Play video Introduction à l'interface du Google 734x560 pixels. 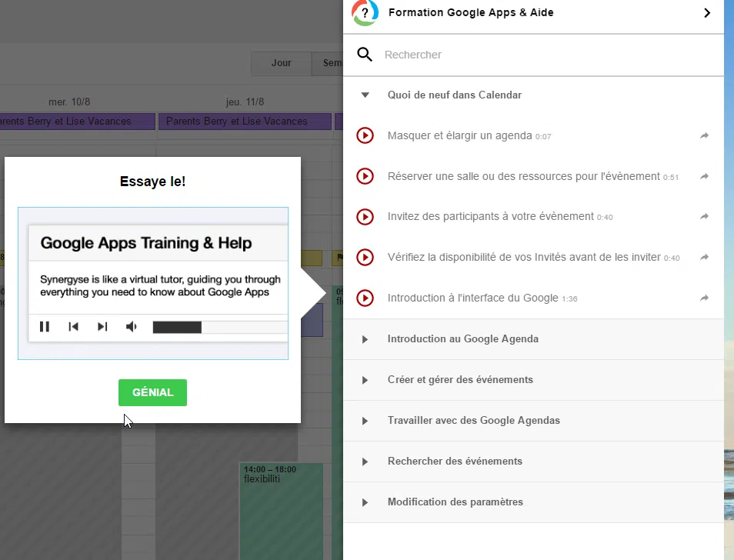365,298
